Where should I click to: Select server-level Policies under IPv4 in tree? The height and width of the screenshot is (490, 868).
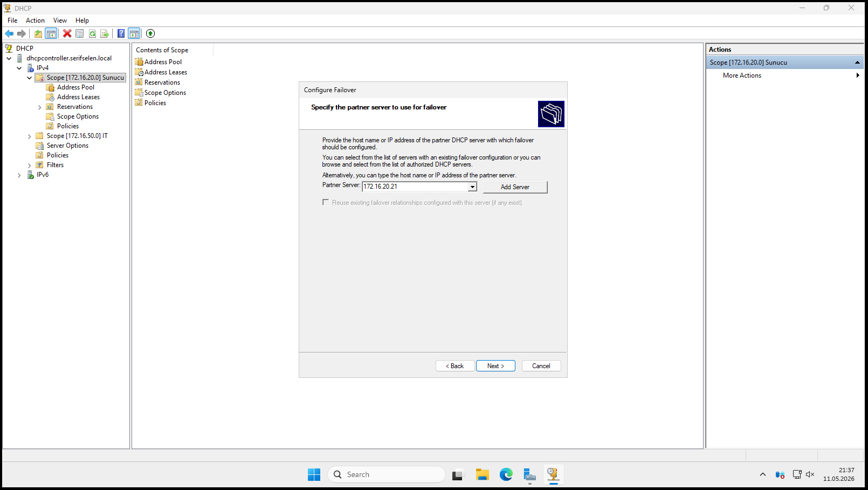(x=57, y=155)
